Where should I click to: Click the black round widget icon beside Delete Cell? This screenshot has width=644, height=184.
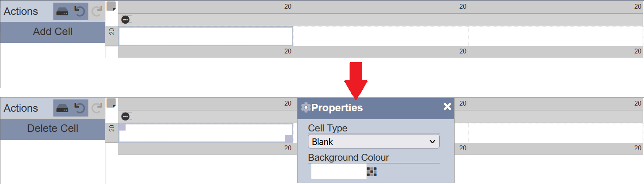125,116
